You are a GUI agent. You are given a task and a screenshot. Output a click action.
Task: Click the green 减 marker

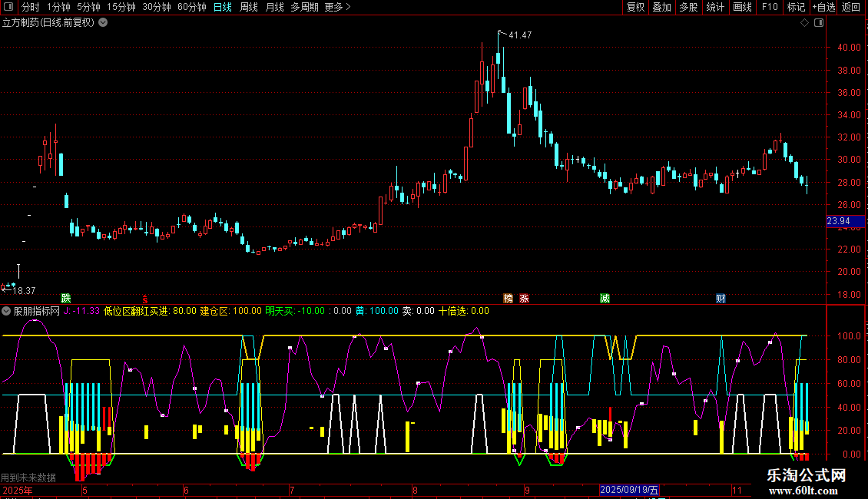click(x=605, y=298)
